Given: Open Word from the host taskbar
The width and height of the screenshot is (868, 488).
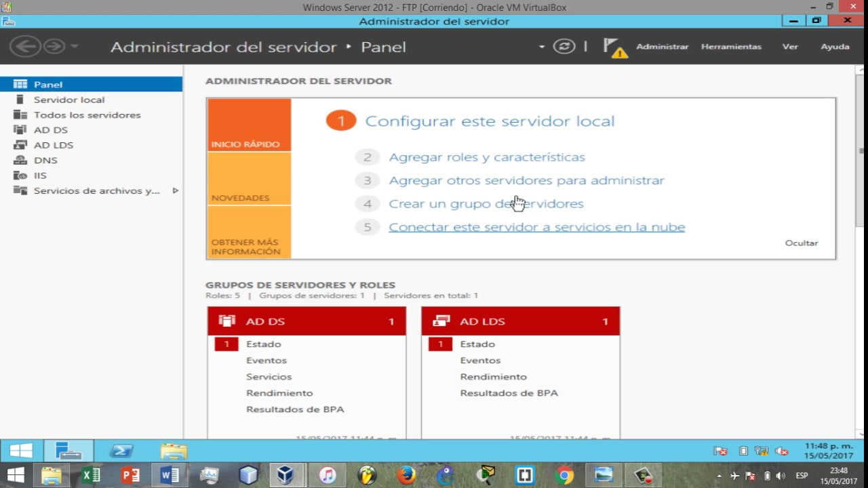Looking at the screenshot, I should pos(169,476).
